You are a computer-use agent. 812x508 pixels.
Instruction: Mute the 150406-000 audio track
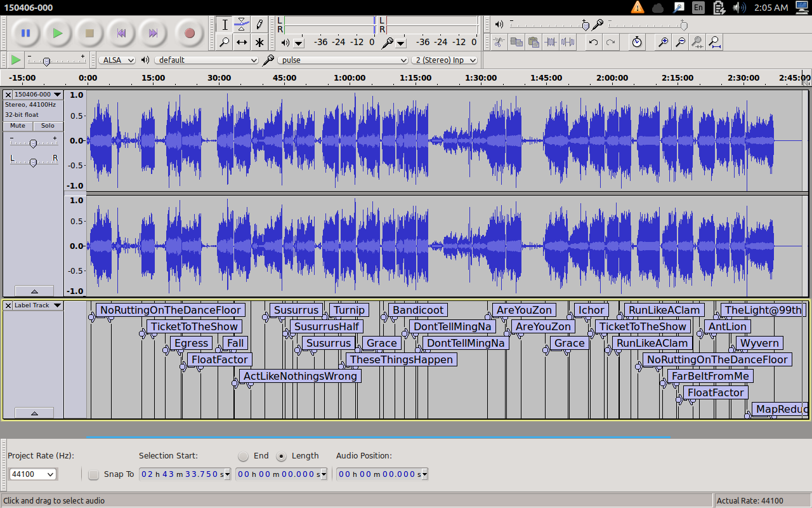point(18,126)
